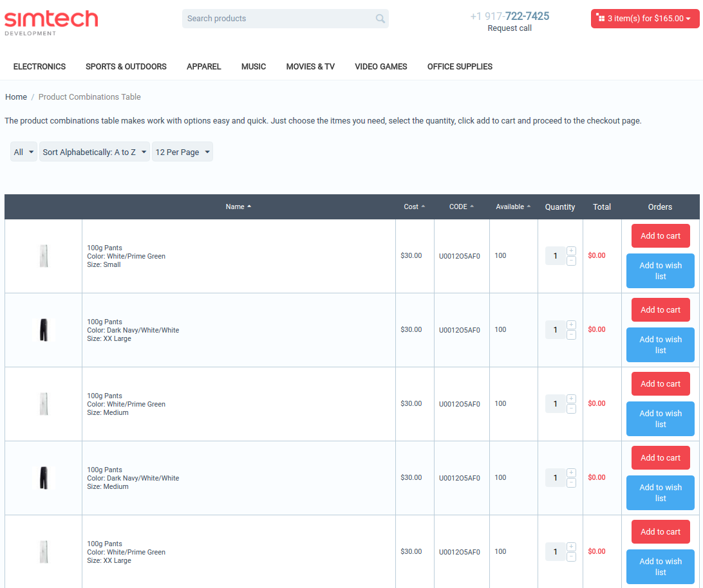The image size is (703, 588).
Task: Decrease quantity for White/Prime Green Small pants
Action: click(x=571, y=261)
